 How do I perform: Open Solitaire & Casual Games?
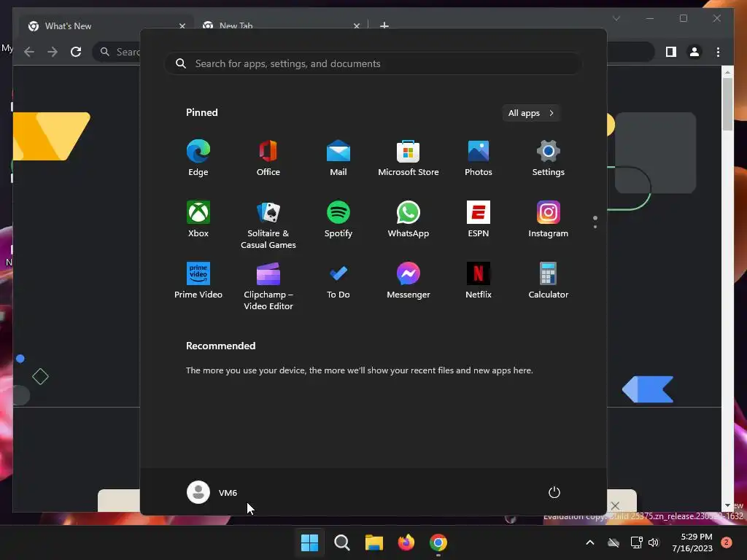(x=268, y=225)
